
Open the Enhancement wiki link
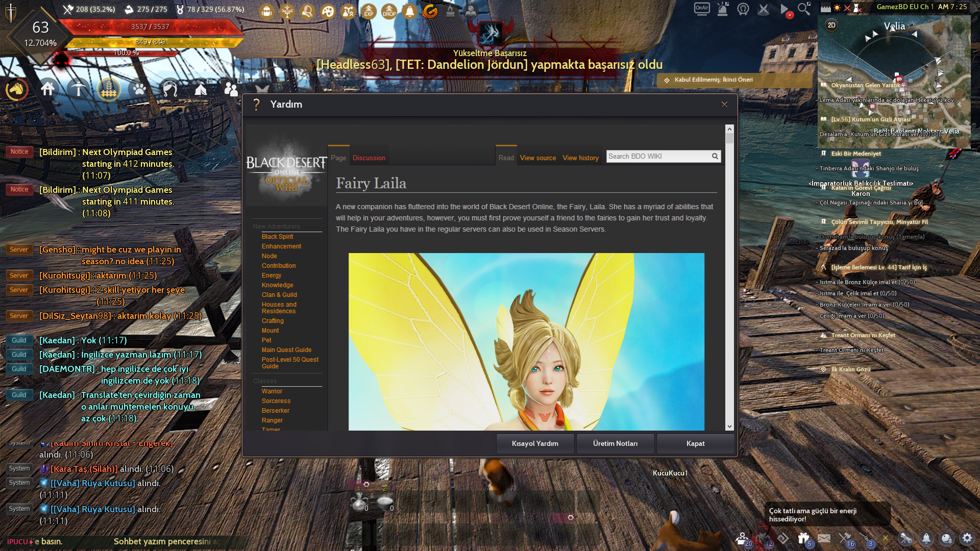(x=281, y=246)
